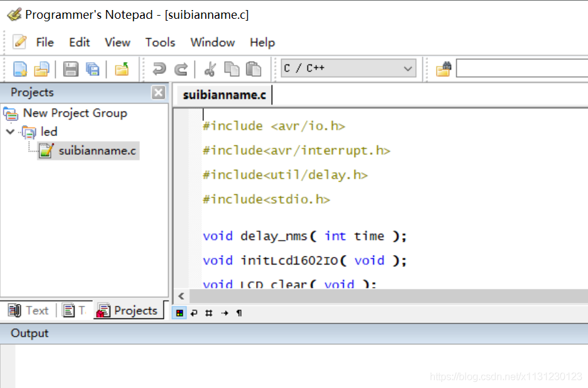This screenshot has height=388, width=588.
Task: Click the Output panel header
Action: [x=294, y=333]
